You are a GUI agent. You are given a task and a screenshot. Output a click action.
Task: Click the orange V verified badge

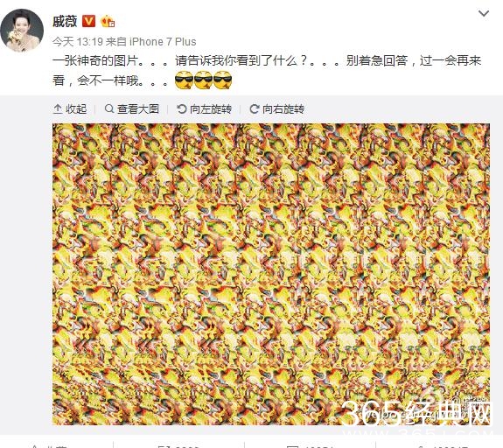click(89, 21)
